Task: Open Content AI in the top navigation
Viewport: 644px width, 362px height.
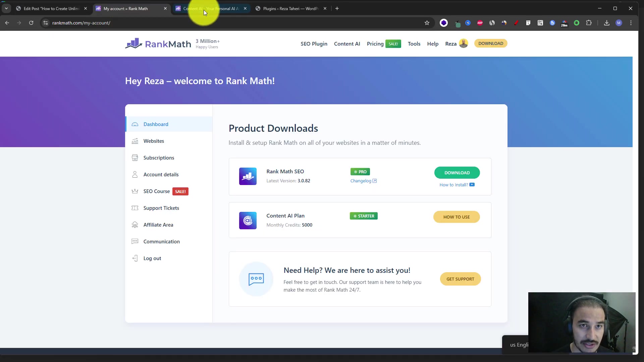Action: coord(347,44)
